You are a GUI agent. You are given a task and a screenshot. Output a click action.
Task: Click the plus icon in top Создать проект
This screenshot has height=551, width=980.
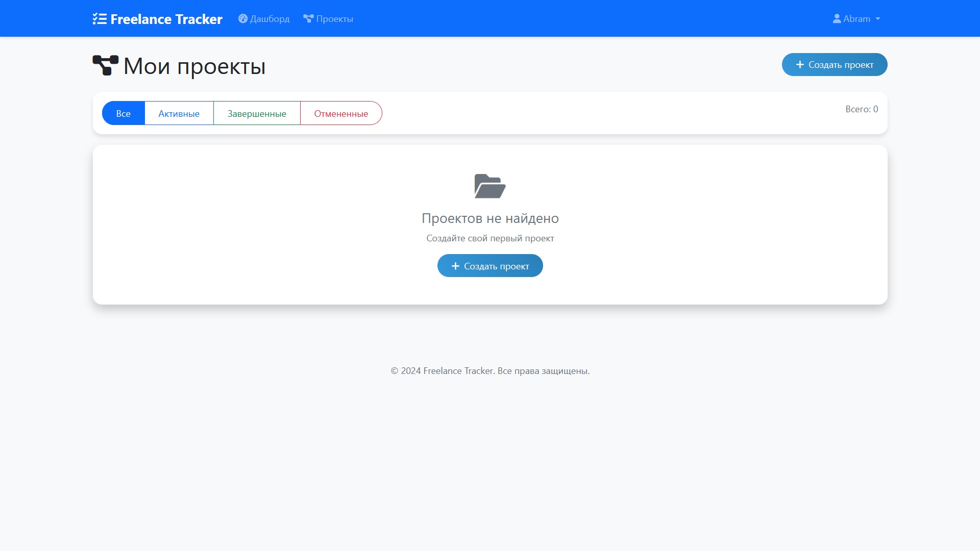(x=800, y=65)
